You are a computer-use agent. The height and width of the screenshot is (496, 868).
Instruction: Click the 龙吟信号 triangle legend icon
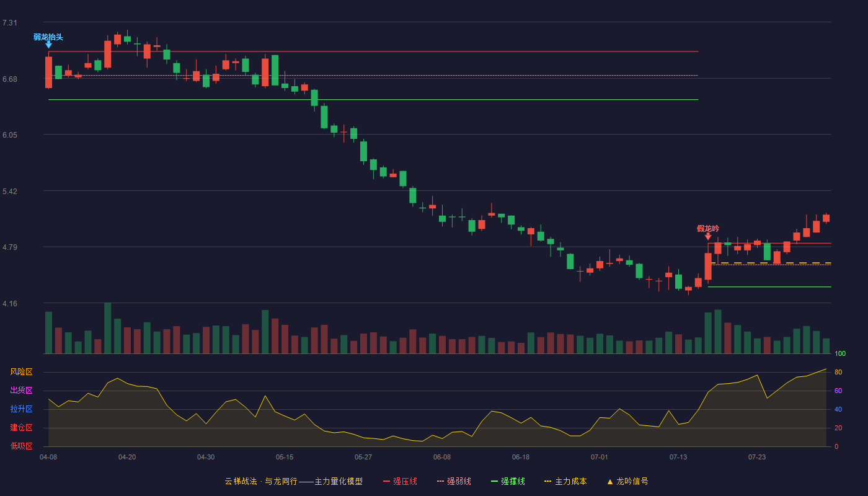coord(610,482)
